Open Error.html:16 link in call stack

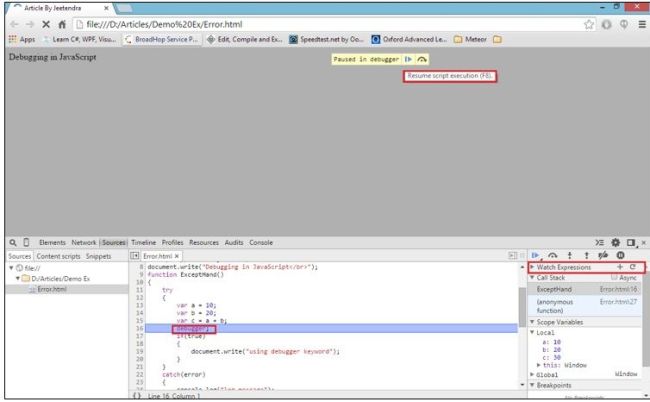click(618, 289)
